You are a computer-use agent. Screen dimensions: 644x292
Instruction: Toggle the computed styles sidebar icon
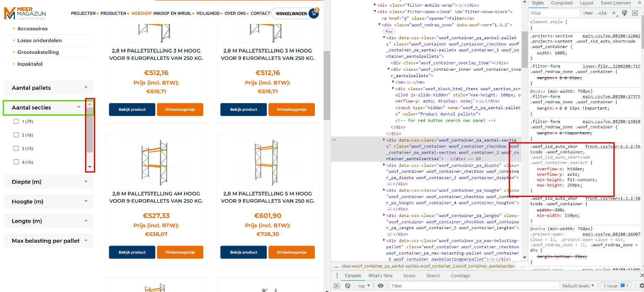635,13
